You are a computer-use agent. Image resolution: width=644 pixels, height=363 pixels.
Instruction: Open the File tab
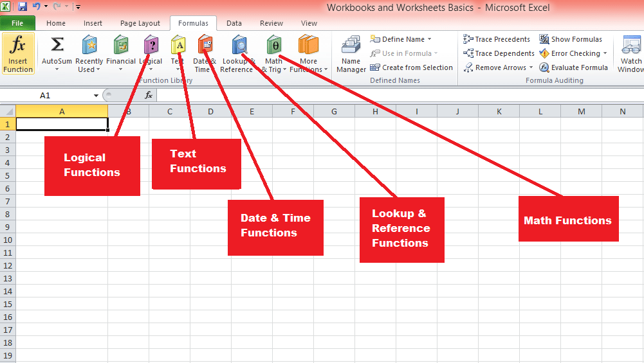click(x=17, y=23)
